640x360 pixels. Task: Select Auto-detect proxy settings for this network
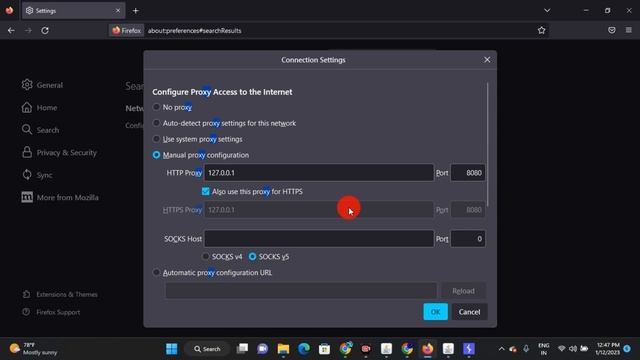click(156, 123)
